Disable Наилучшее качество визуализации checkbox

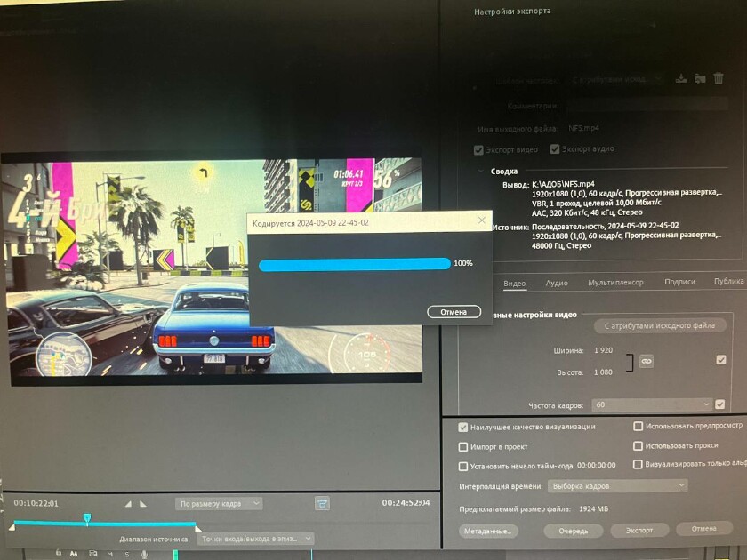coord(463,428)
